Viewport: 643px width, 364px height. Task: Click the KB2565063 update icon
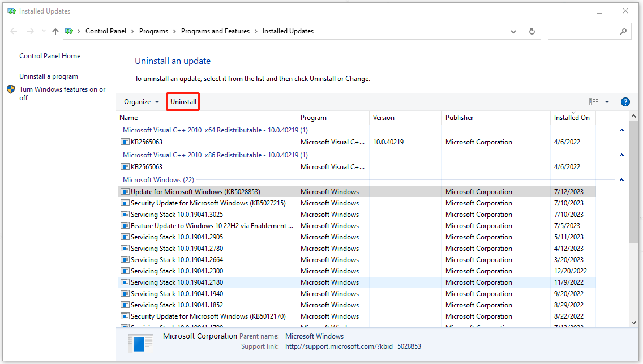[125, 142]
